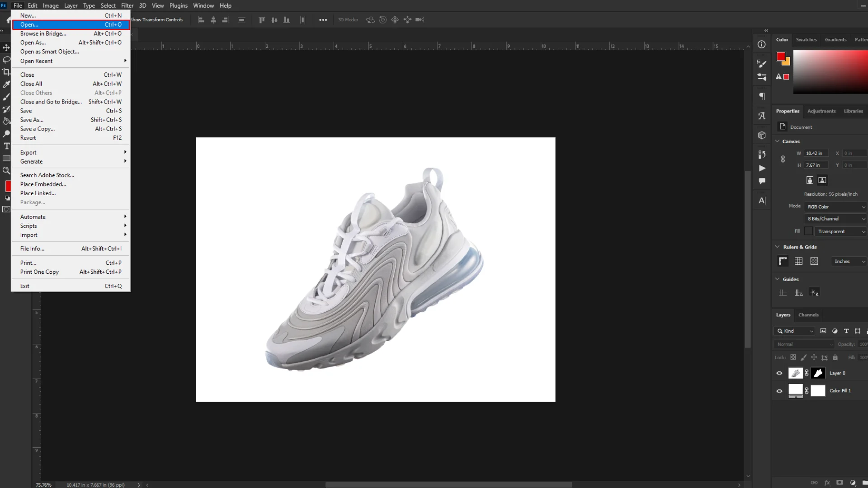
Task: Choose Open... from the File menu
Action: click(71, 24)
